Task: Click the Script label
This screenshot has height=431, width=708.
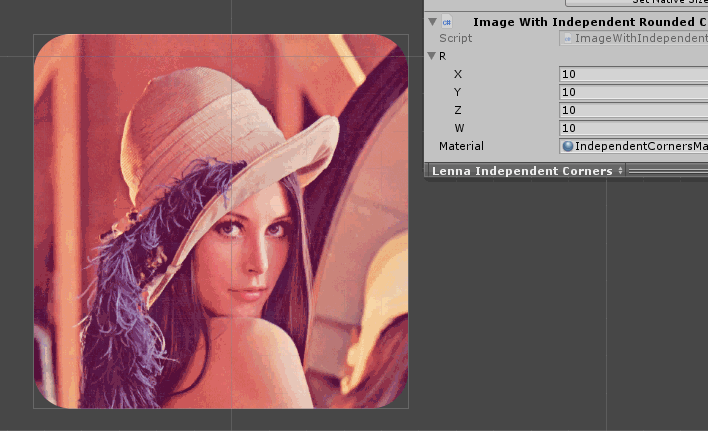Action: click(x=456, y=38)
